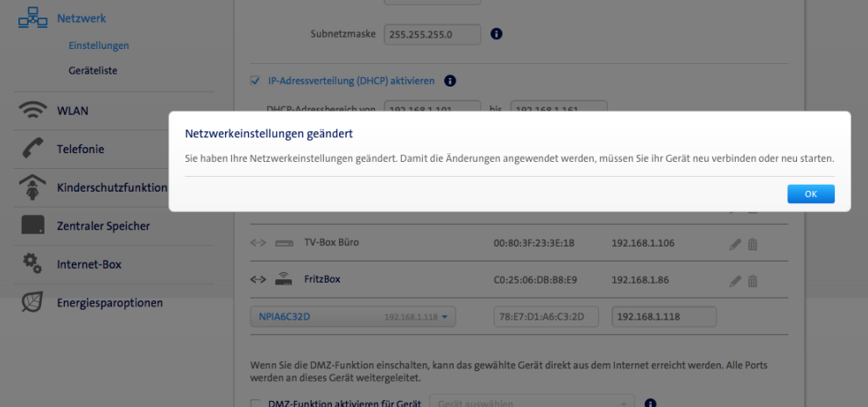Delete the FritzBox entry with trash icon

752,281
